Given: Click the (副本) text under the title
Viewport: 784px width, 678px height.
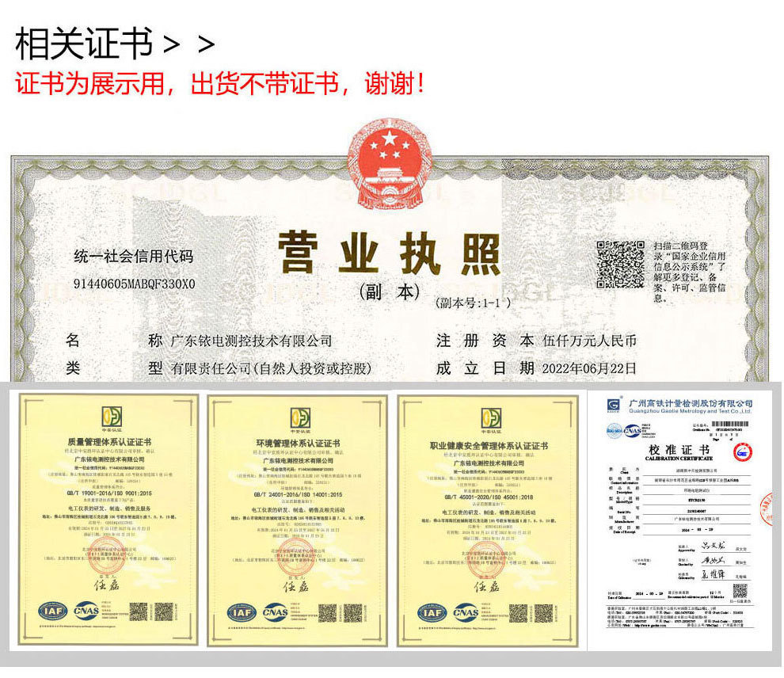Looking at the screenshot, I should click(x=390, y=292).
